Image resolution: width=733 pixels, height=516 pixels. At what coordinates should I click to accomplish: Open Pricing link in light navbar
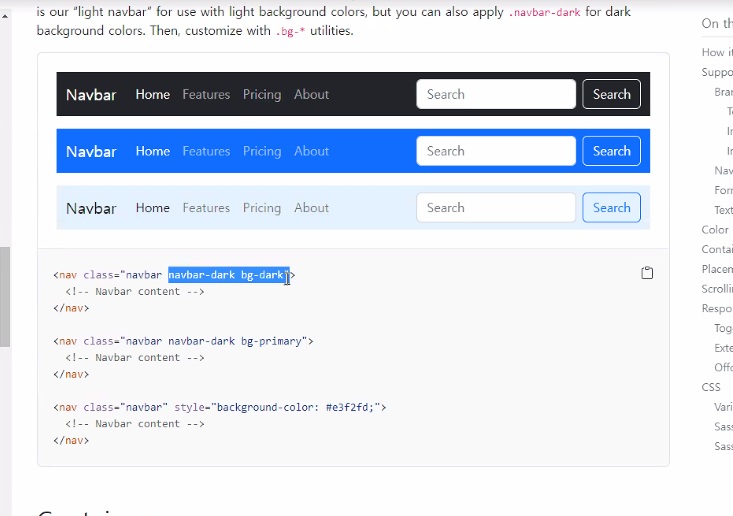[x=262, y=208]
